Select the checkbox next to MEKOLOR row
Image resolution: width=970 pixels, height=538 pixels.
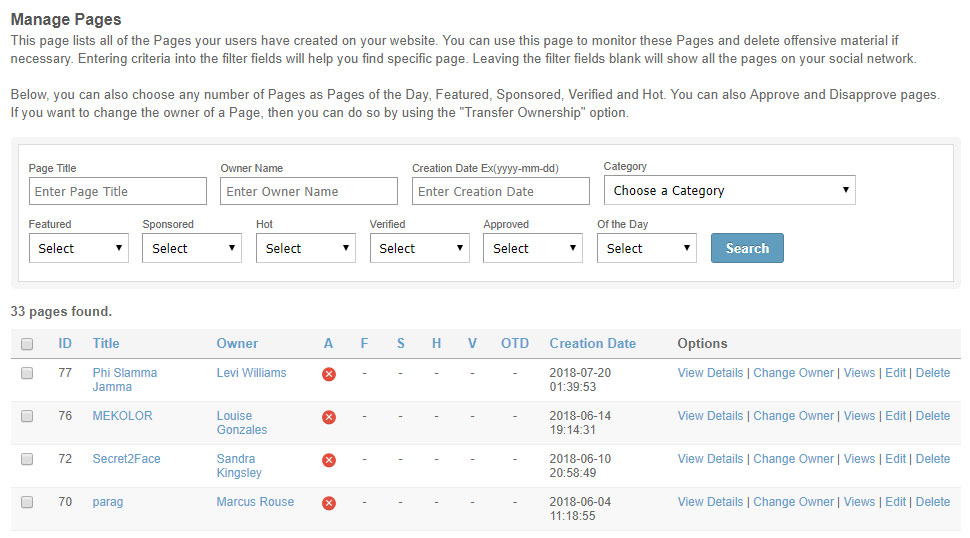[x=27, y=416]
